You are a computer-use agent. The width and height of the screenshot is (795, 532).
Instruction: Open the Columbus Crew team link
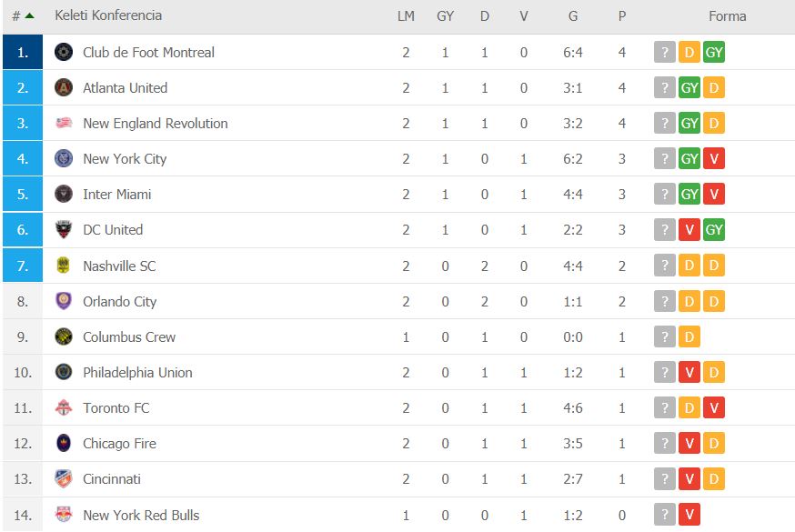click(x=129, y=337)
